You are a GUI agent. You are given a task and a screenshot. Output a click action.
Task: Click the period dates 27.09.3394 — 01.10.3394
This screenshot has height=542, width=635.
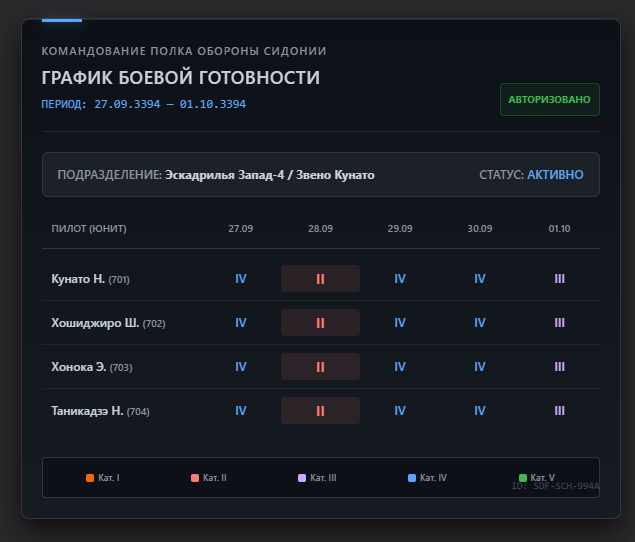point(170,105)
